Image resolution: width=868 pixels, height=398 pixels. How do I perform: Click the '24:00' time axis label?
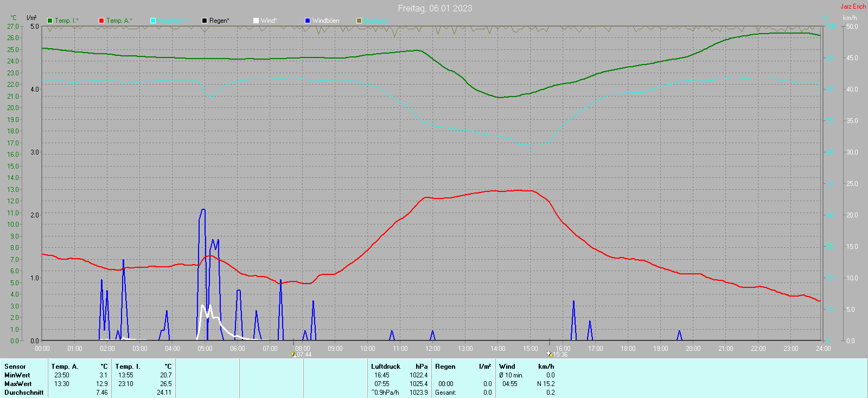click(824, 349)
